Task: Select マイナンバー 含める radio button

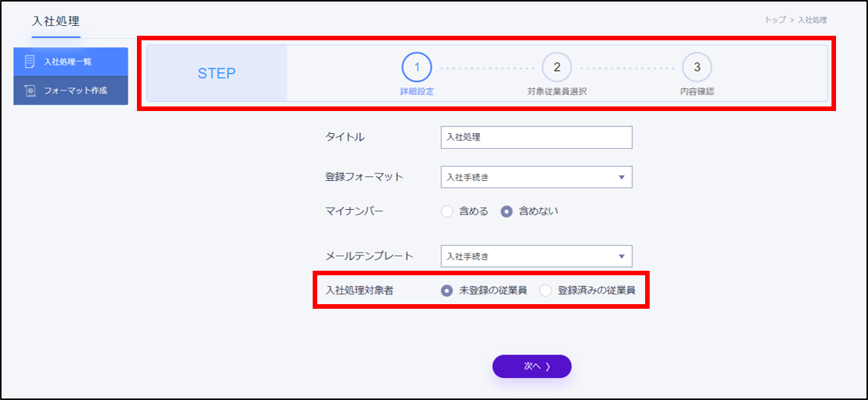Action: pos(447,211)
